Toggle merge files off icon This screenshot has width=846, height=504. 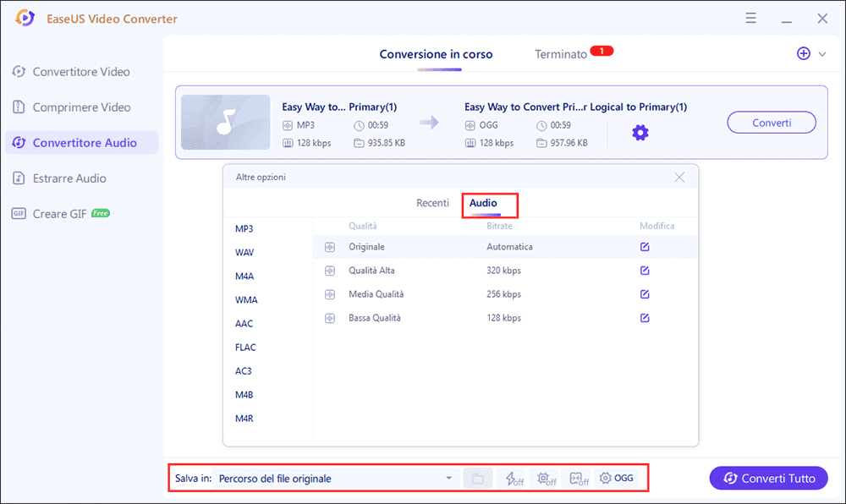[579, 478]
